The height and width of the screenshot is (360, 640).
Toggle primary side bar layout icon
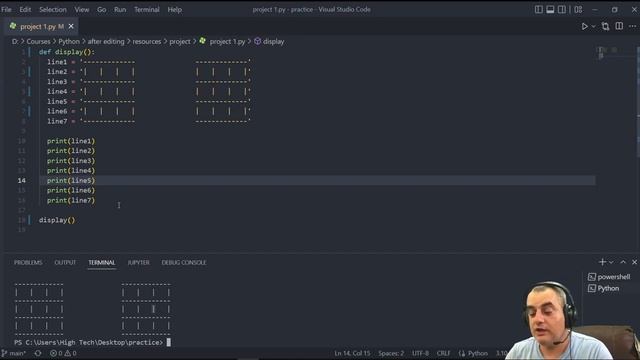tap(539, 9)
